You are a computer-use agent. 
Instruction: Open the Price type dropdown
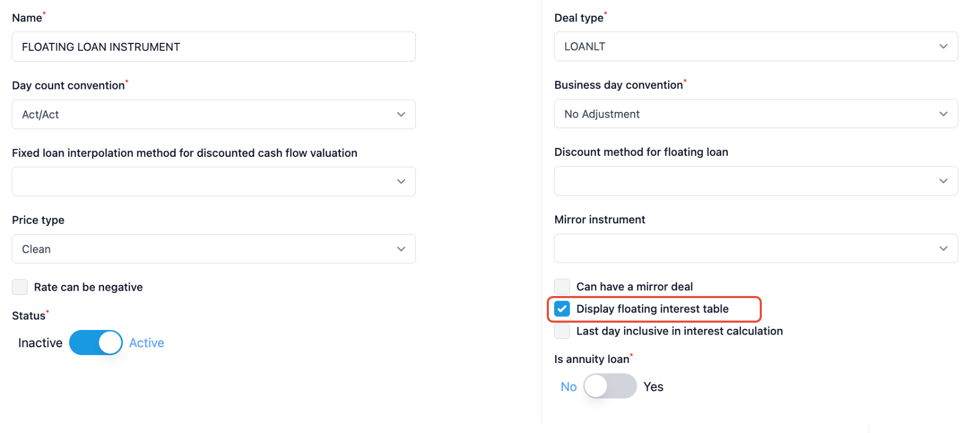pyautogui.click(x=213, y=249)
